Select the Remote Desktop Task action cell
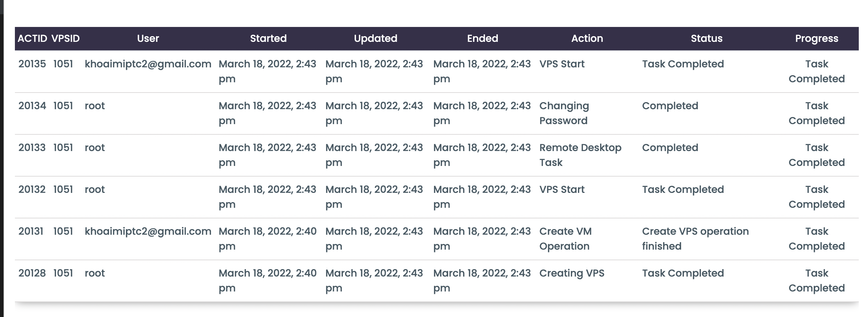The image size is (868, 317). click(580, 155)
